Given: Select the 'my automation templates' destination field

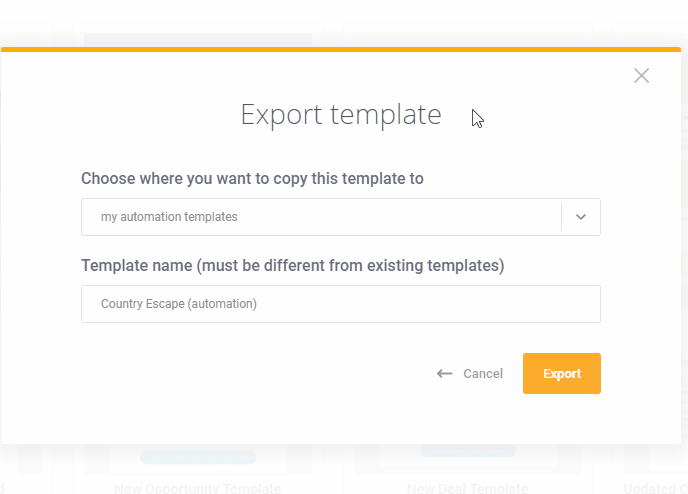Looking at the screenshot, I should [340, 217].
